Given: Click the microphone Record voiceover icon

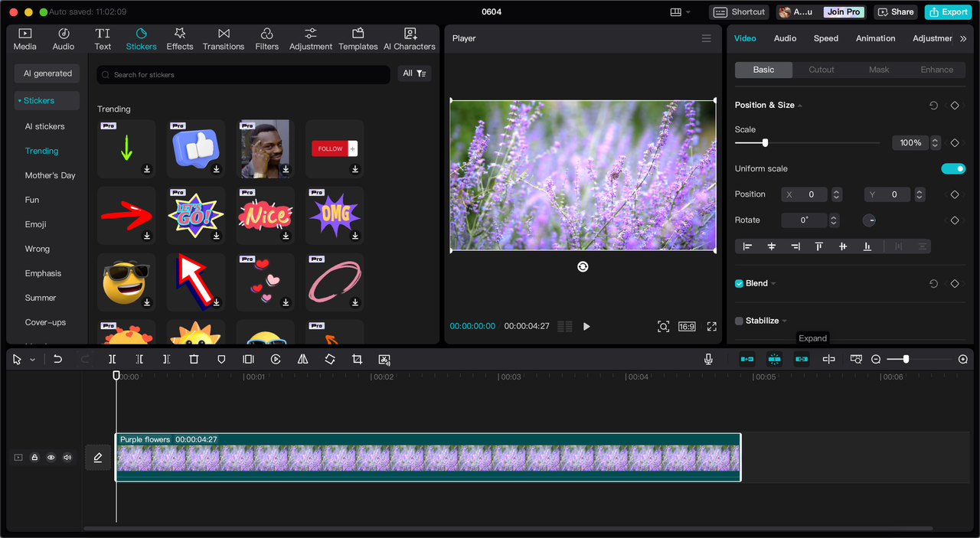Looking at the screenshot, I should [708, 359].
